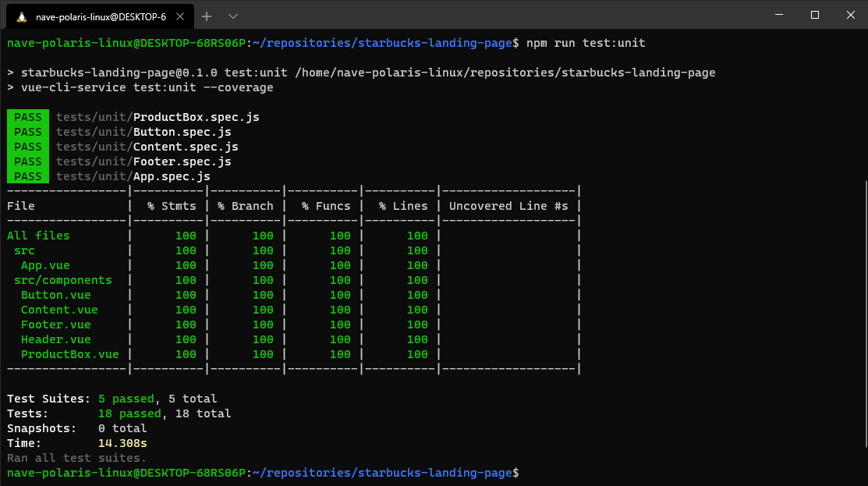868x486 pixels.
Task: Click the 'Ran all test suites.' line
Action: click(x=77, y=458)
